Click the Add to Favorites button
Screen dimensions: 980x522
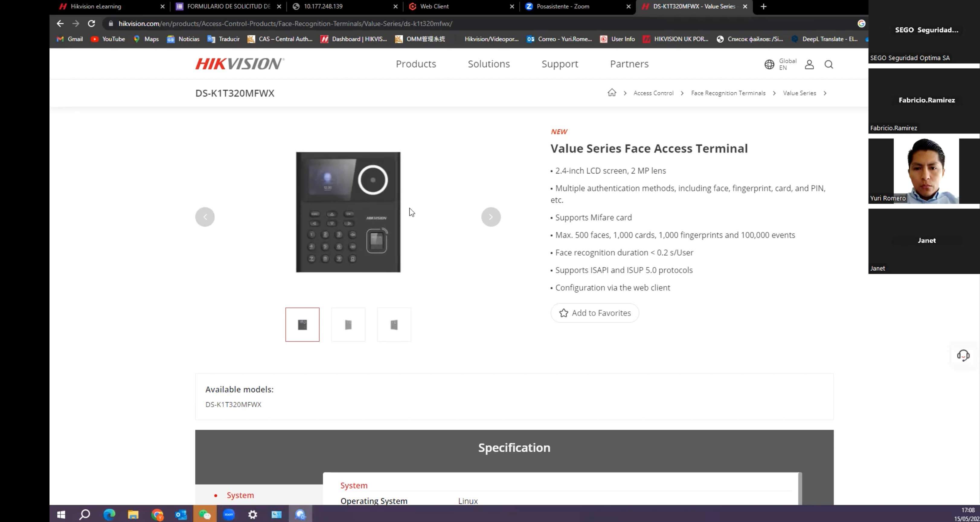pyautogui.click(x=595, y=313)
